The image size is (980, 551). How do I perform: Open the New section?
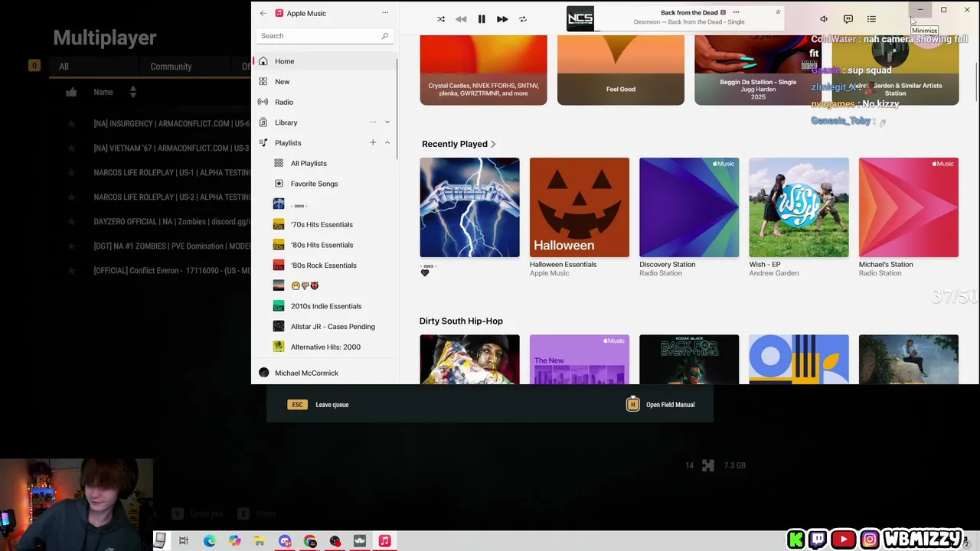[325, 82]
